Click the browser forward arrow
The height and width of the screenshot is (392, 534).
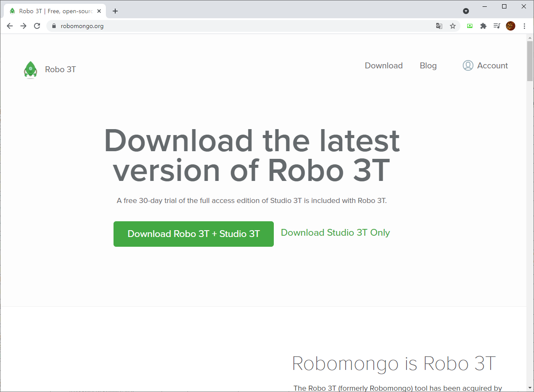pyautogui.click(x=23, y=26)
